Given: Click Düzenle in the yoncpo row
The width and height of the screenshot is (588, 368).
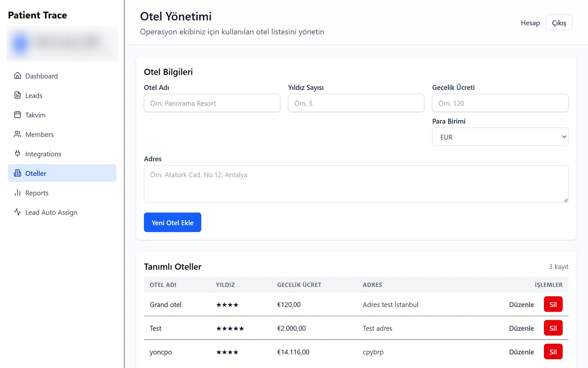Looking at the screenshot, I should (521, 352).
